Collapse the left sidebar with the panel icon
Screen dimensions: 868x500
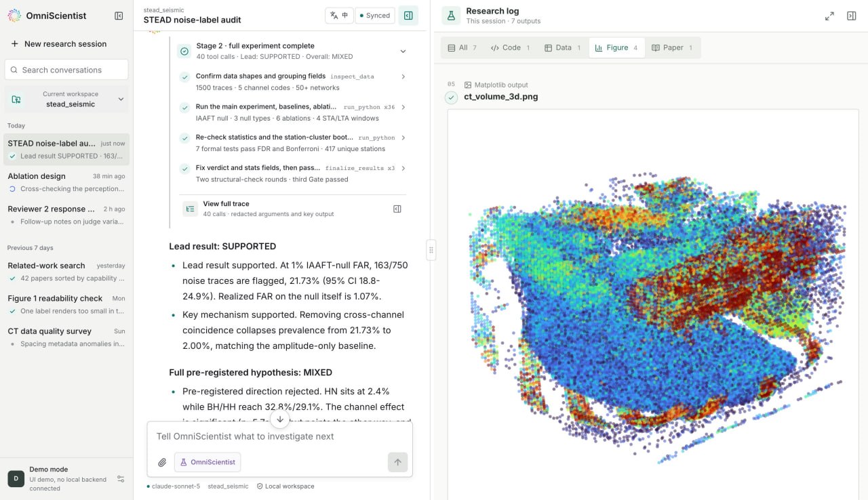(x=119, y=16)
